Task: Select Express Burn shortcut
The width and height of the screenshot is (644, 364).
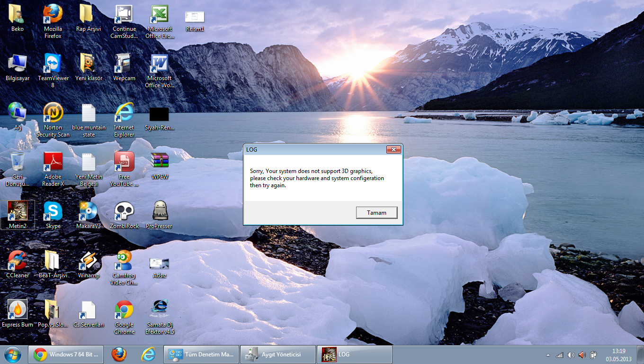Action: tap(18, 313)
